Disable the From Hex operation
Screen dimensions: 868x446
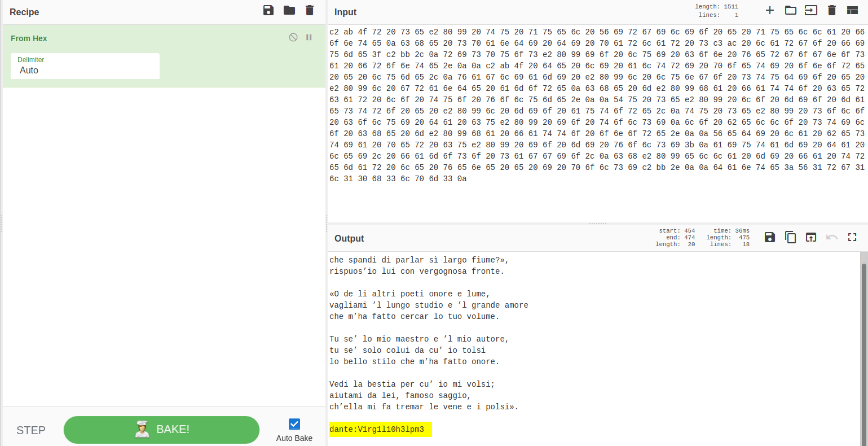tap(293, 37)
